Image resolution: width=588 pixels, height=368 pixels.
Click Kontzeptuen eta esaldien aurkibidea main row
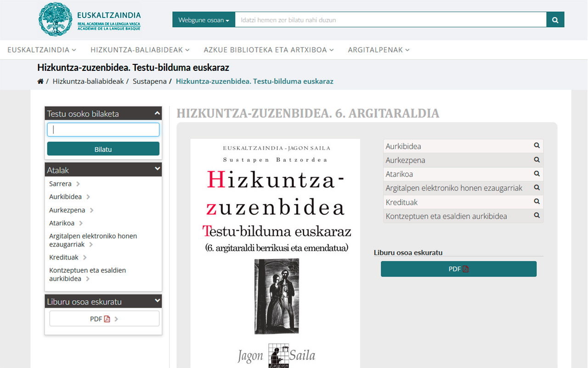coord(463,216)
